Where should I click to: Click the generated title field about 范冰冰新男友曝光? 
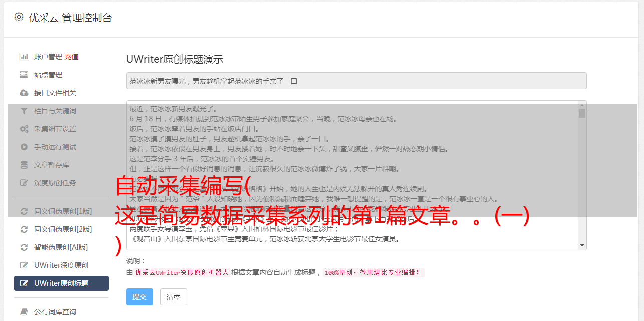pyautogui.click(x=356, y=81)
